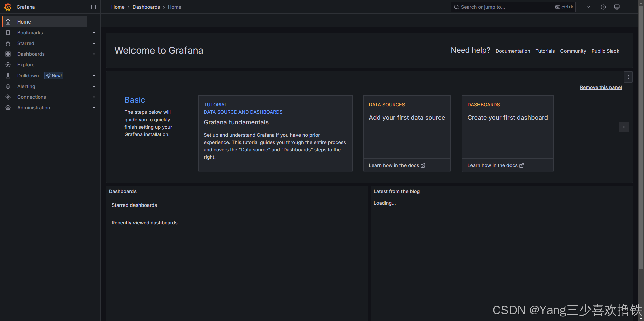Click Create your first dashboard card
Viewport: 644px width, 321px height.
(507, 134)
